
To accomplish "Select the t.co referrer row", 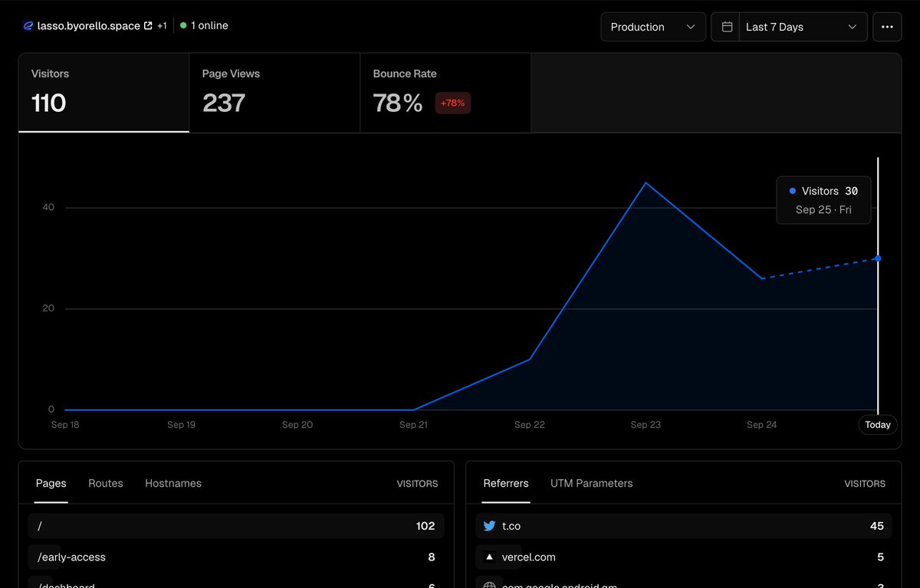I will click(684, 526).
